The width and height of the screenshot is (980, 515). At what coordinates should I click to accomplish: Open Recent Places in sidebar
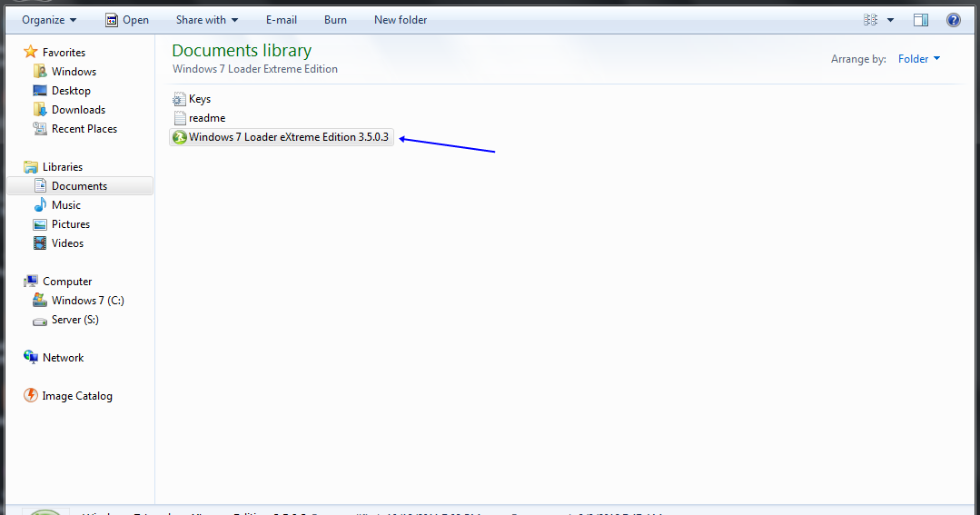click(84, 129)
